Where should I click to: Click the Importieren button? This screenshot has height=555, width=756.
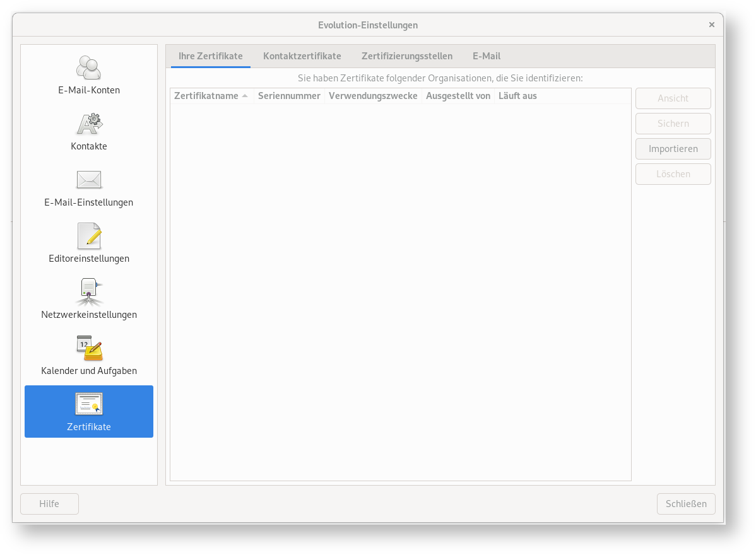(673, 149)
